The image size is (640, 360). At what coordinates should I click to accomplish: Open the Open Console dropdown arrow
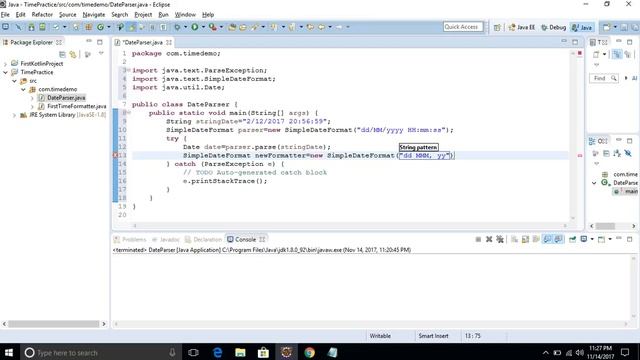coord(610,239)
